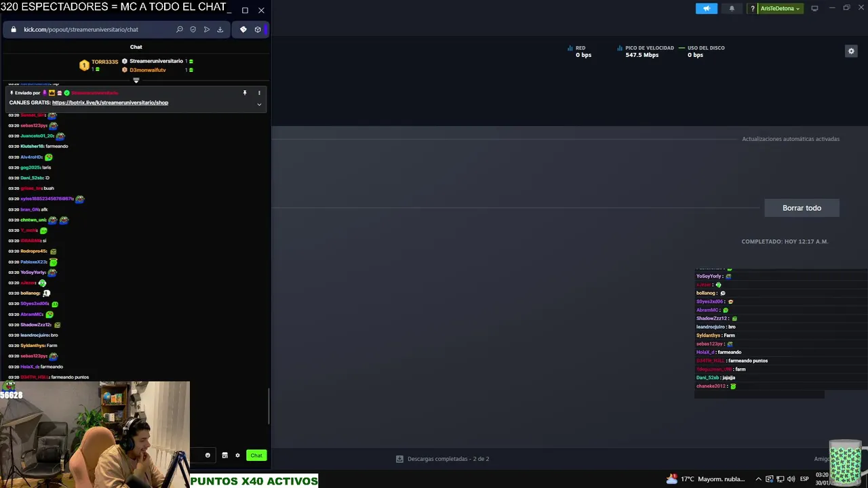Open the shop icon next to chat settings
This screenshot has height=488, width=868.
[224, 455]
